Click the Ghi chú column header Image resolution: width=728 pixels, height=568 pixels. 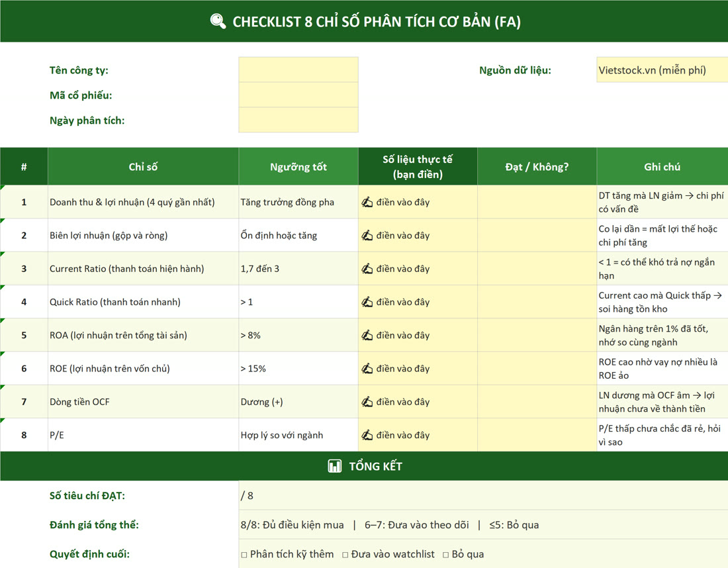coord(662,166)
